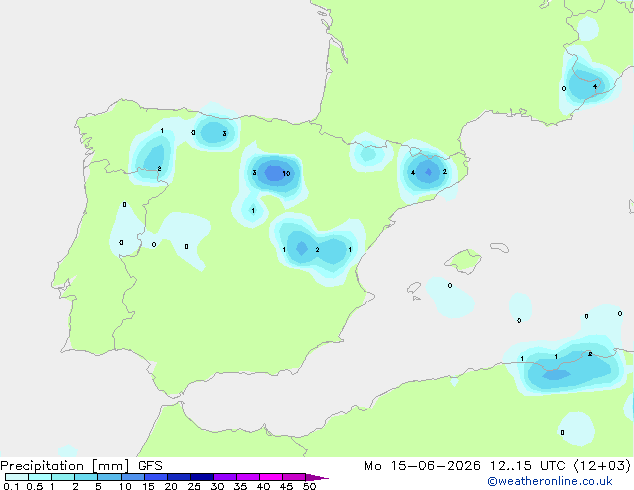Screen dimensions: 634x490
Task: Click the 2–5 mm legend color swatch
Action: (86, 477)
